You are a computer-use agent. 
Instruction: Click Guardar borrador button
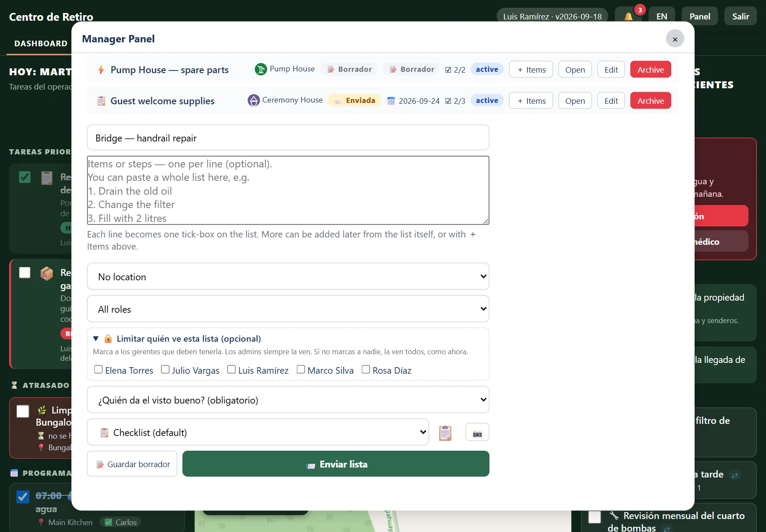click(132, 464)
